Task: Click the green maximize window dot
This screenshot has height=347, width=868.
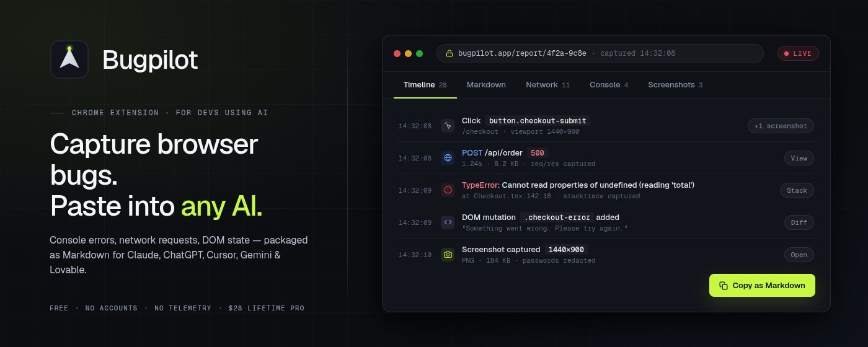Action: pyautogui.click(x=419, y=53)
